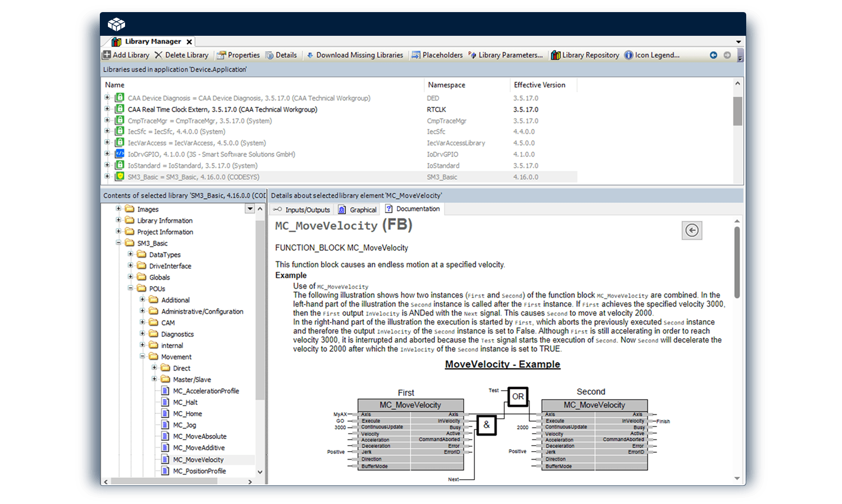The height and width of the screenshot is (504, 842).
Task: Open the tab list dropdown arrow
Action: [x=738, y=42]
